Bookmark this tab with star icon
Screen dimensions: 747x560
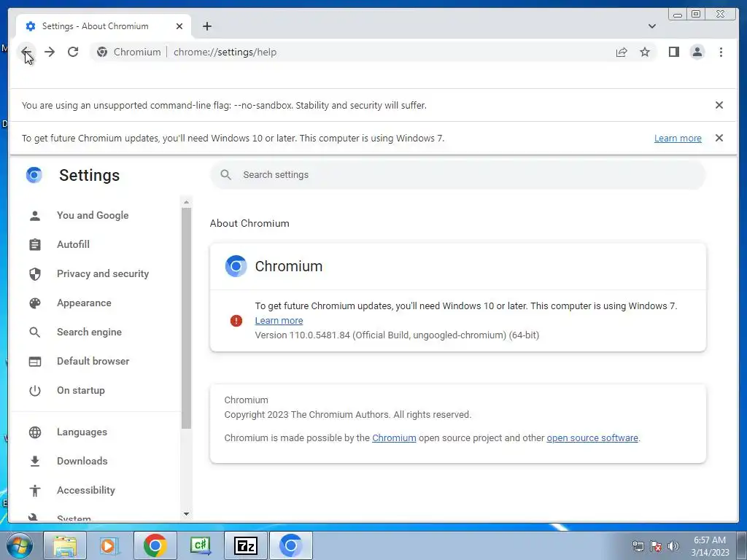point(645,52)
